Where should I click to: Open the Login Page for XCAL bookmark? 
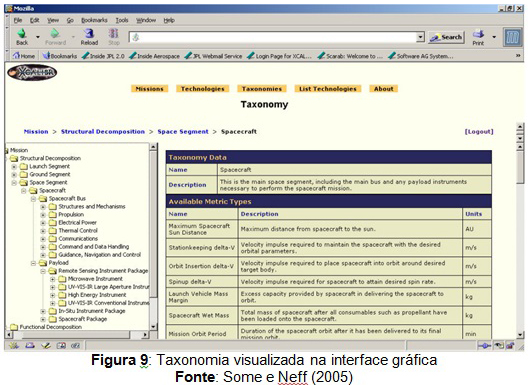click(279, 56)
